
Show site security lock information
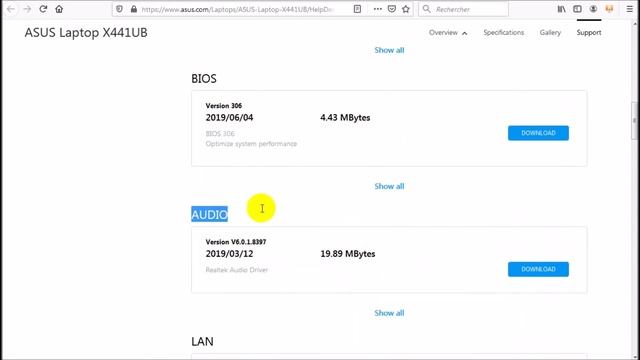(x=133, y=9)
